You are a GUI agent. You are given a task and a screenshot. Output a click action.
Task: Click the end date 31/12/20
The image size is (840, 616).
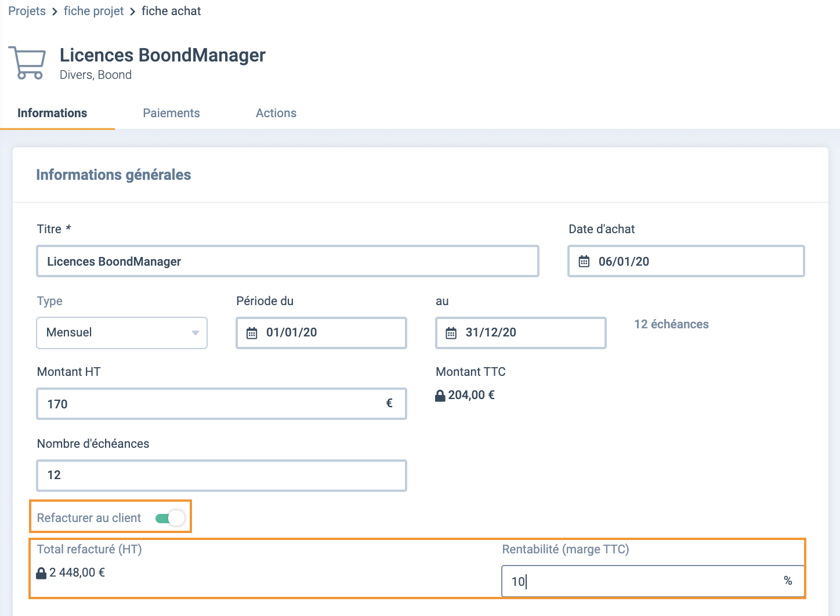(491, 332)
